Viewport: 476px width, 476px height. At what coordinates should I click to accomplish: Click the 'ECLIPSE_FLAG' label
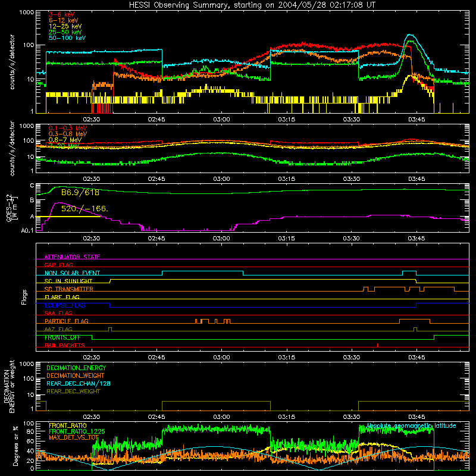coord(65,305)
